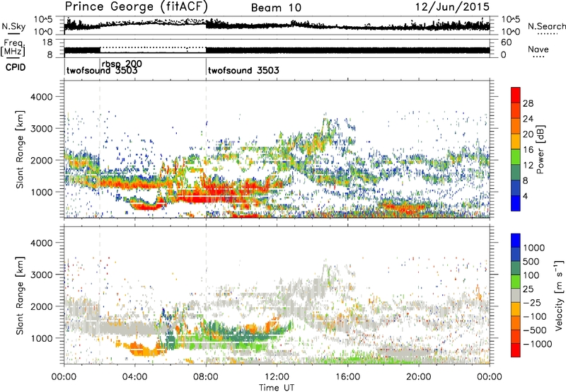Click the '-1000' tick on velocity colorbar

pos(538,344)
